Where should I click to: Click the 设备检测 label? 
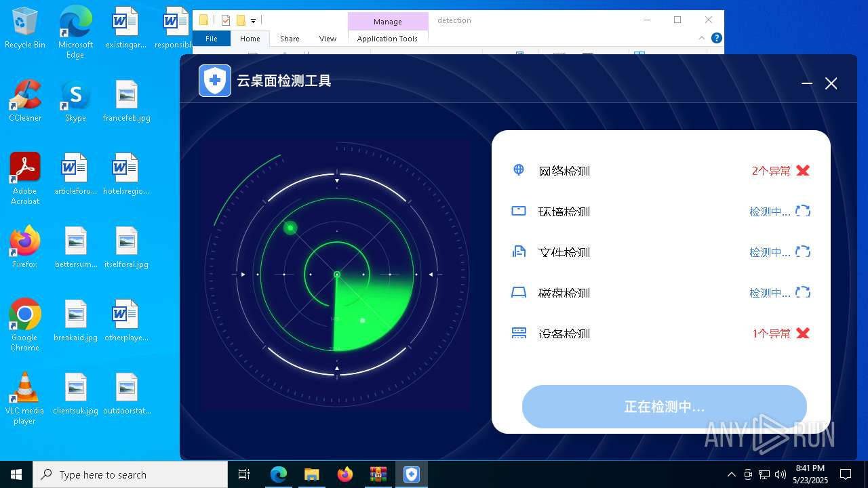tap(564, 333)
